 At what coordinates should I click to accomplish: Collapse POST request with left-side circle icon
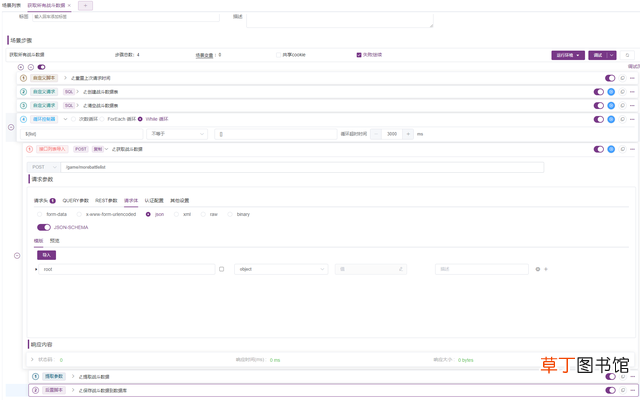click(17, 256)
